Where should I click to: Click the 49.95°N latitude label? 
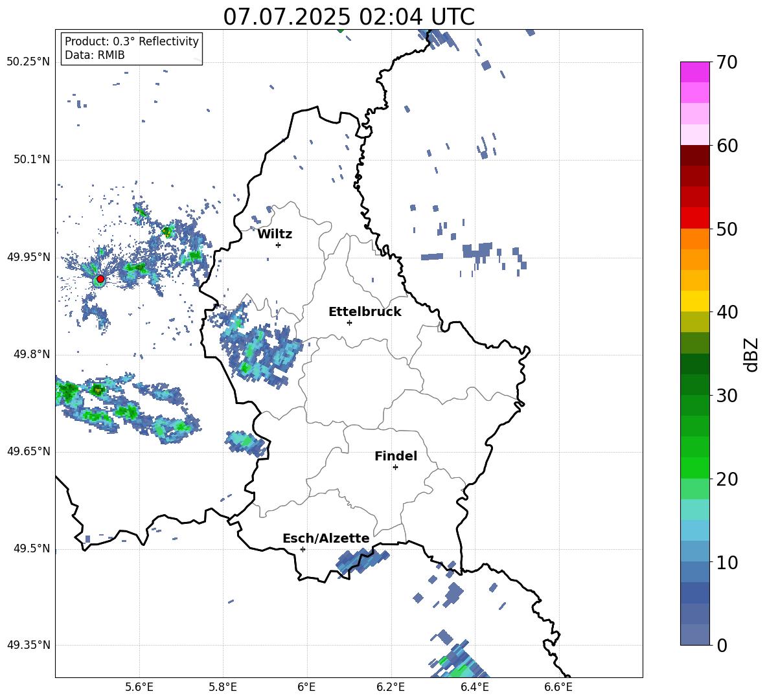pyautogui.click(x=29, y=257)
